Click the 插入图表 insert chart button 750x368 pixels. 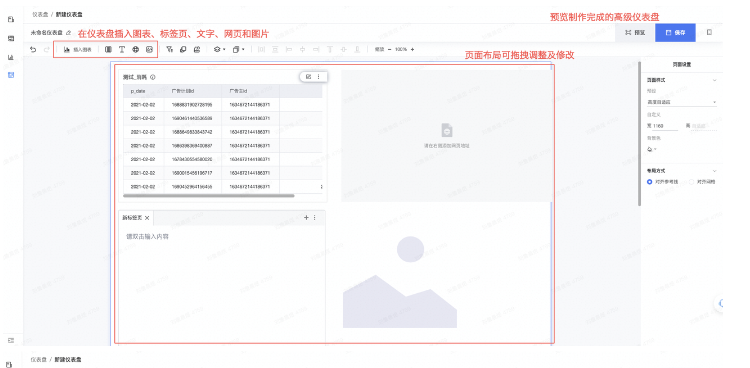pos(77,49)
